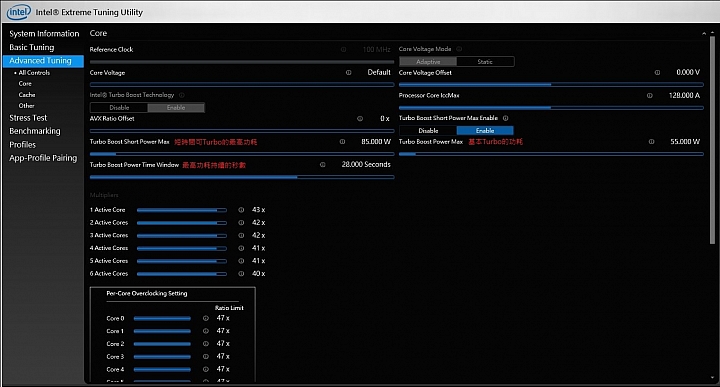This screenshot has height=387, width=720.
Task: Show info for Turbo Boost Short Power Max
Action: pos(343,142)
